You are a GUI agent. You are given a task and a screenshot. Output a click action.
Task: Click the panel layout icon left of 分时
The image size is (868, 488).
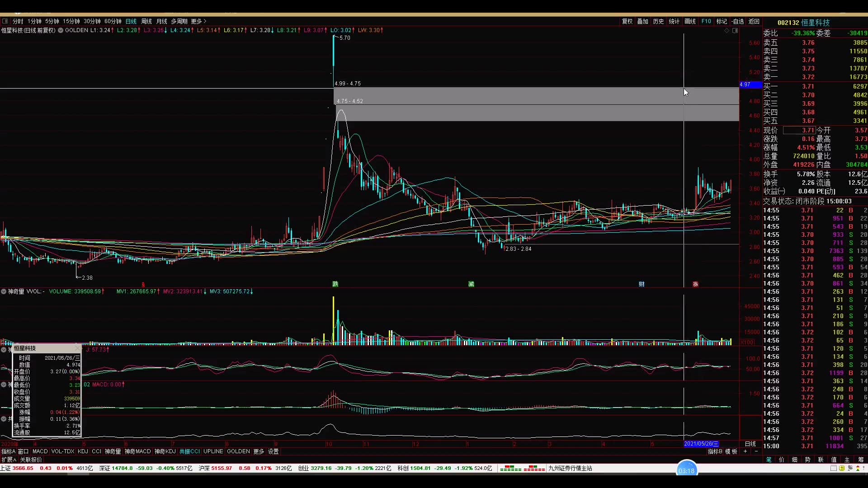pos(5,21)
